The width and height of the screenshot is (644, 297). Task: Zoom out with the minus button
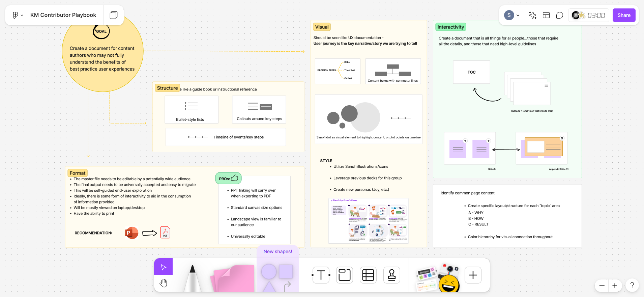[602, 286]
